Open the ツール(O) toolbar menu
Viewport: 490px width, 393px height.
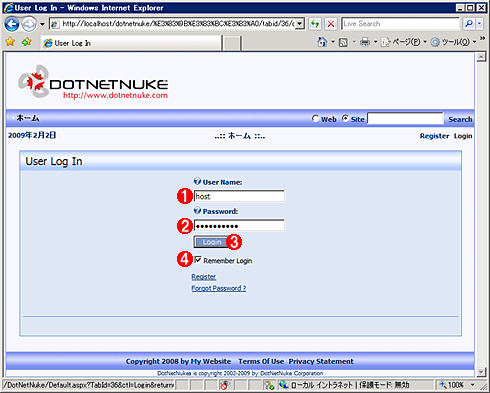pos(453,42)
